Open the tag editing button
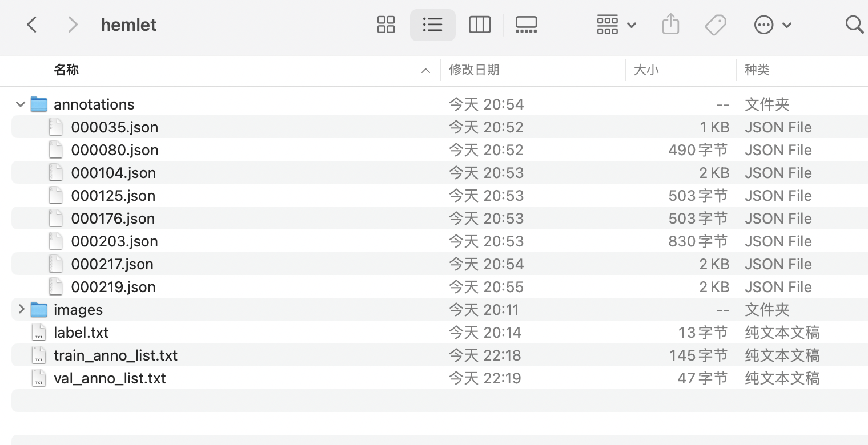Viewport: 868px width, 445px height. coord(715,25)
